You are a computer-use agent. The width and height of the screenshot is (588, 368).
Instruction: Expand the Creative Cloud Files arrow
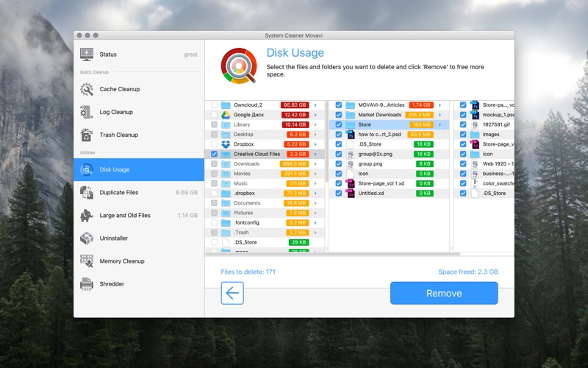315,154
